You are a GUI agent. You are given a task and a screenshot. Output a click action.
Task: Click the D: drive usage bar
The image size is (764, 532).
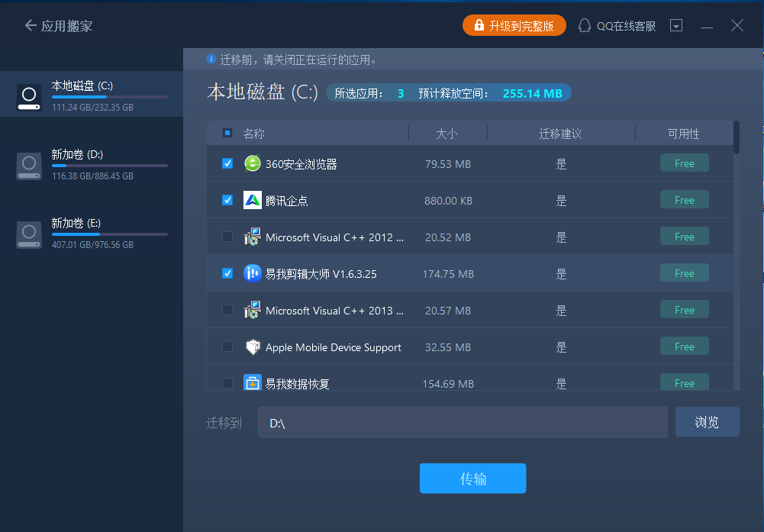[110, 166]
